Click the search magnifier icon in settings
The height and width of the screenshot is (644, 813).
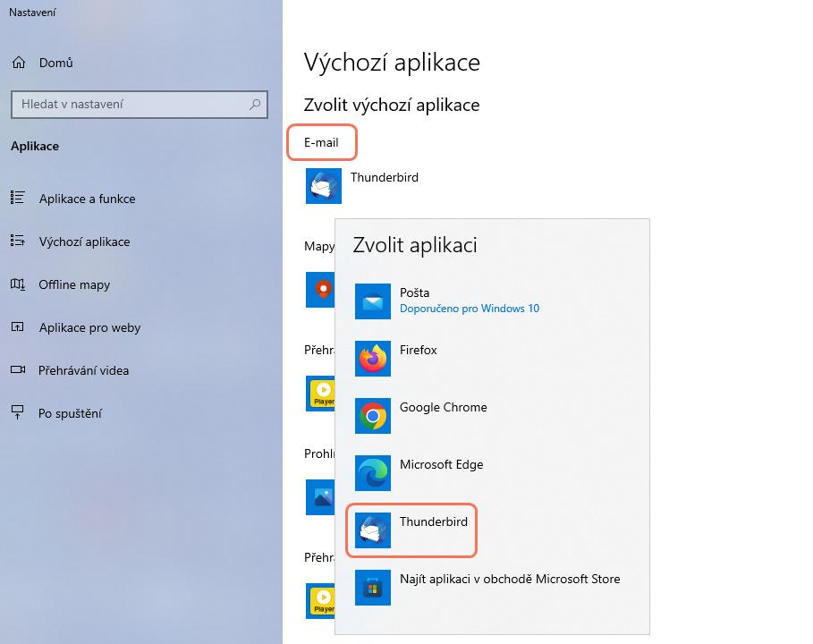(x=255, y=105)
